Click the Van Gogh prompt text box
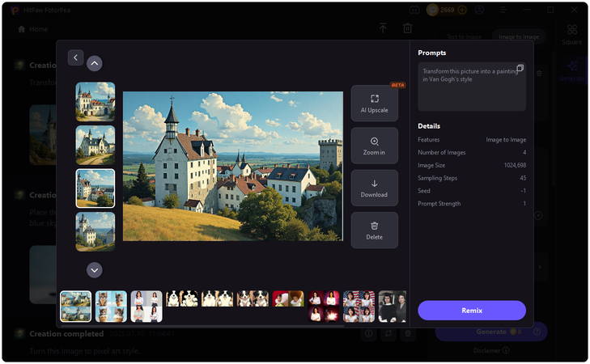 (x=469, y=87)
